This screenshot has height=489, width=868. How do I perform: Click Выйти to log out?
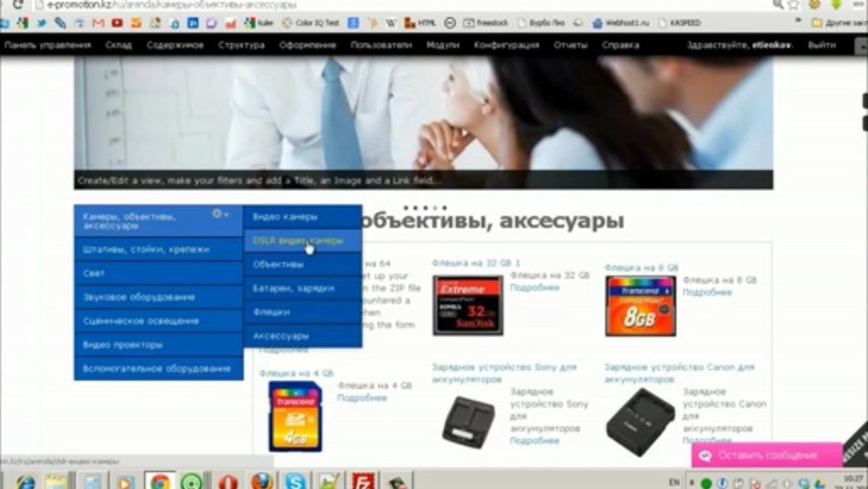pyautogui.click(x=822, y=46)
